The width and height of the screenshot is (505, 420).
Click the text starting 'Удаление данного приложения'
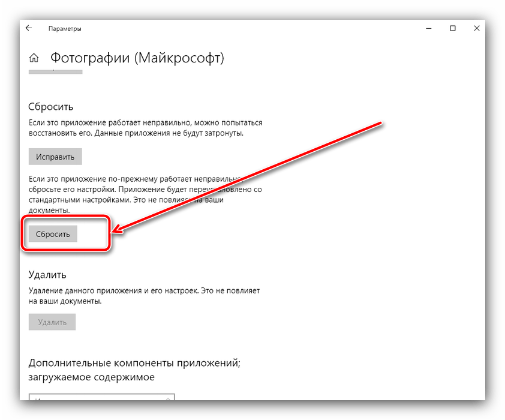[144, 296]
